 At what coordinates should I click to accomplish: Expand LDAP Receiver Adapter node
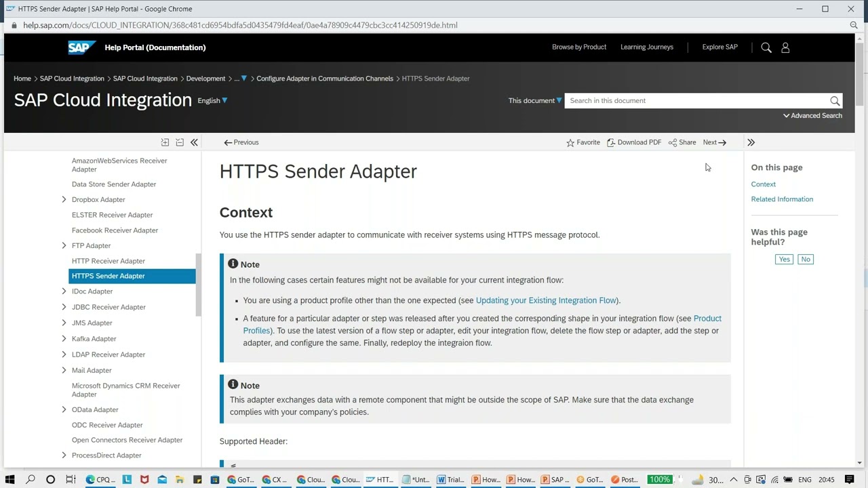click(x=64, y=354)
